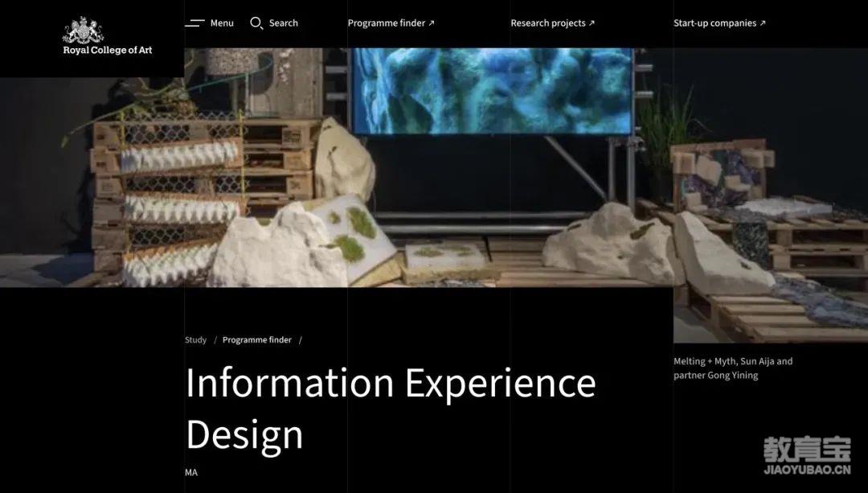Open Search from the header
Image resolution: width=868 pixels, height=493 pixels.
tap(284, 23)
